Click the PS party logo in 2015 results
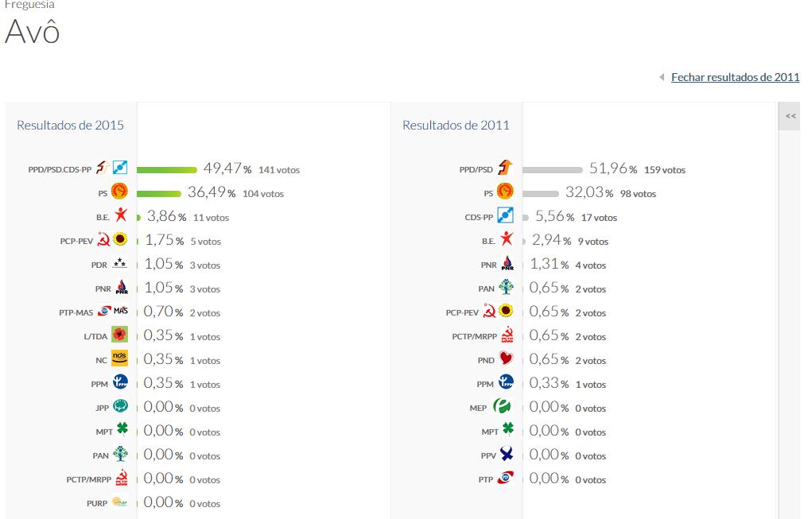The image size is (812, 519). tap(119, 192)
